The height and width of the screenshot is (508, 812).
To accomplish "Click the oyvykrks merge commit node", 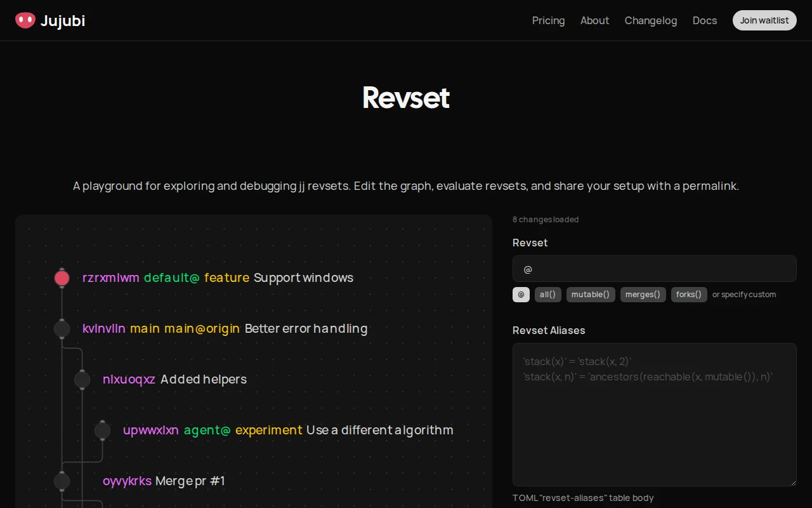I will click(x=62, y=481).
